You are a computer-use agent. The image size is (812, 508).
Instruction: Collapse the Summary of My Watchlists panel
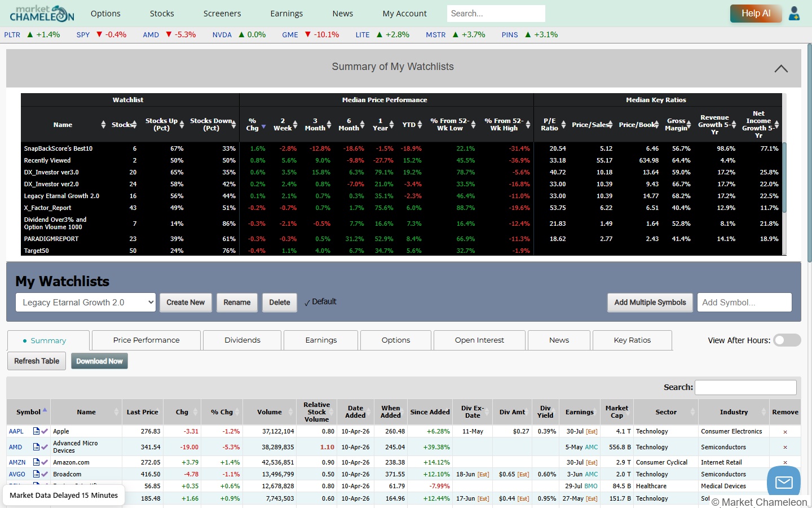[x=781, y=68]
